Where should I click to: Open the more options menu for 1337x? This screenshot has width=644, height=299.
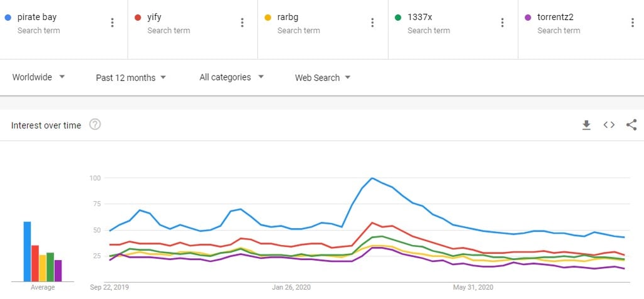(x=502, y=23)
